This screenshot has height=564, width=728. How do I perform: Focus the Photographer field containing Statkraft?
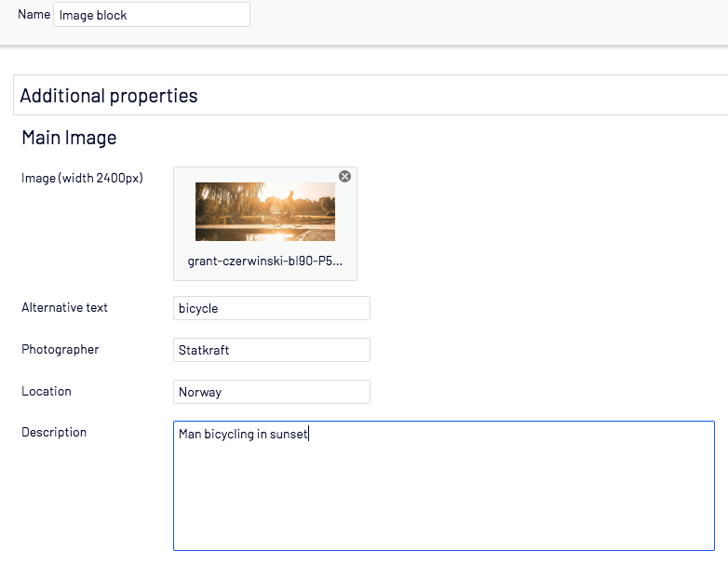(x=272, y=350)
